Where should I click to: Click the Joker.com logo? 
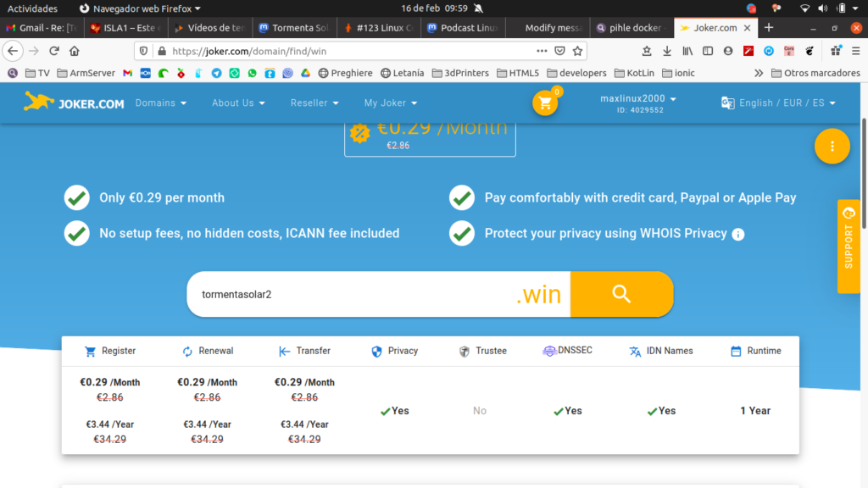[75, 103]
